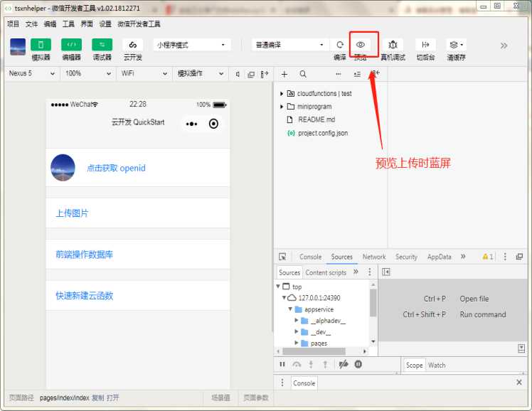Click the 前端操作数据库 link
This screenshot has width=532, height=411.
(x=84, y=255)
